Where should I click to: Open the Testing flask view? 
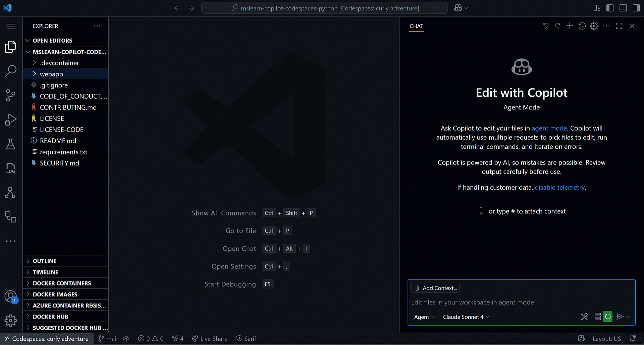click(x=10, y=144)
